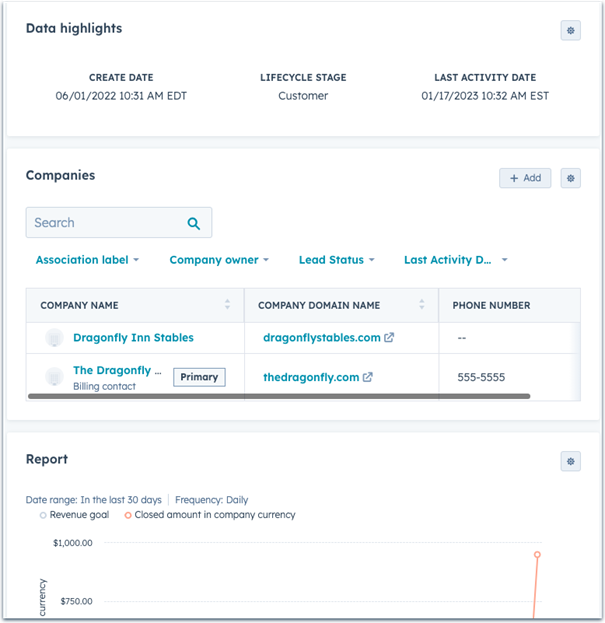This screenshot has width=605, height=623.
Task: Visit thedragonfly.com domain link
Action: (311, 377)
